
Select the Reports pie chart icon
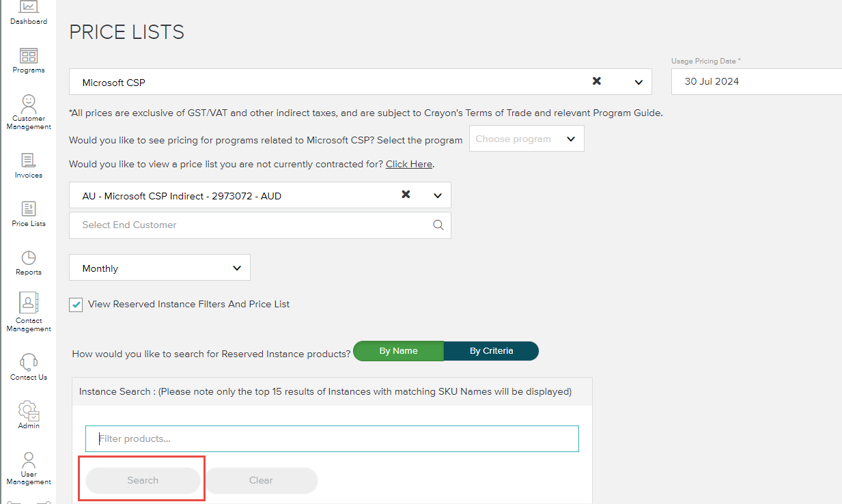tap(29, 258)
